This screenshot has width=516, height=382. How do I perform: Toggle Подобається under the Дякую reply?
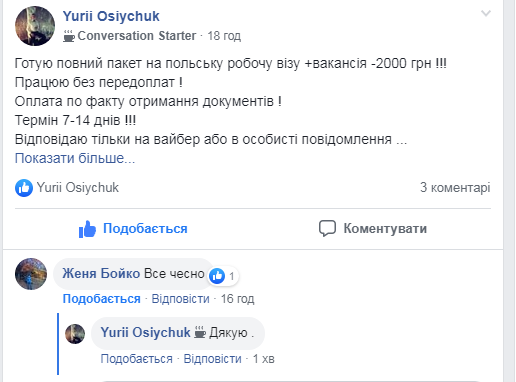[x=137, y=359]
